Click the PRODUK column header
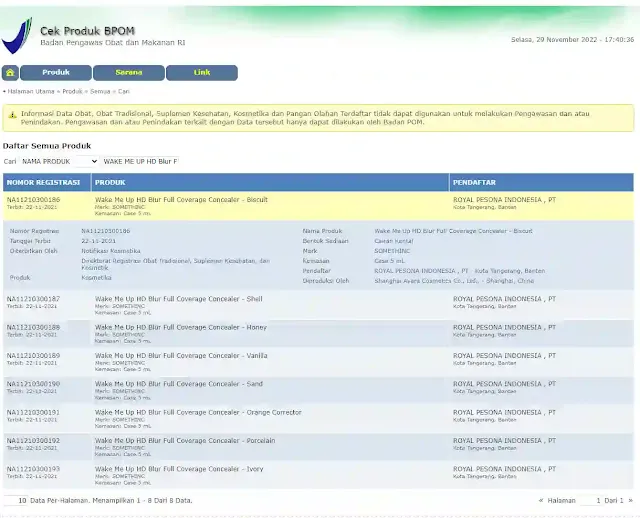The width and height of the screenshot is (640, 518). pos(270,182)
